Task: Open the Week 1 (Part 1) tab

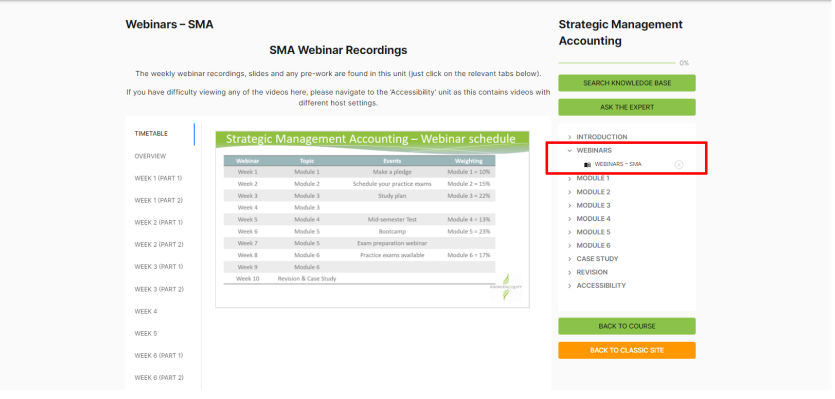Action: pyautogui.click(x=158, y=178)
